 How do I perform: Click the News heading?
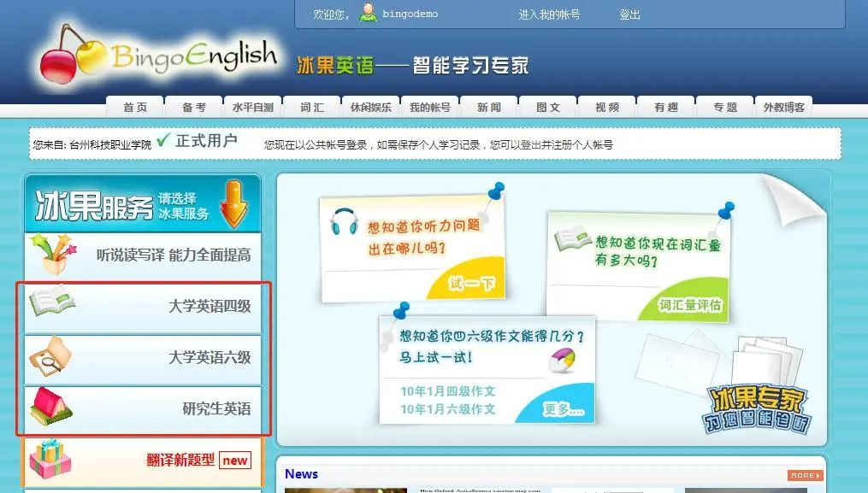[x=301, y=473]
